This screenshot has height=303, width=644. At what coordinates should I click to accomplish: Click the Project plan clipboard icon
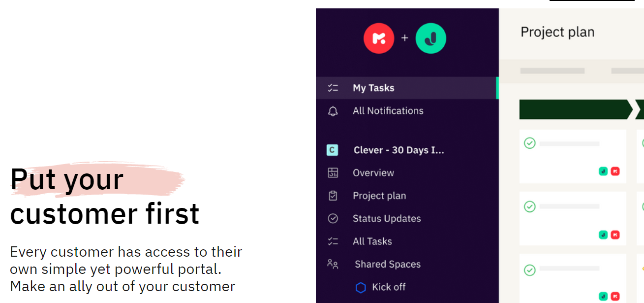(x=333, y=195)
